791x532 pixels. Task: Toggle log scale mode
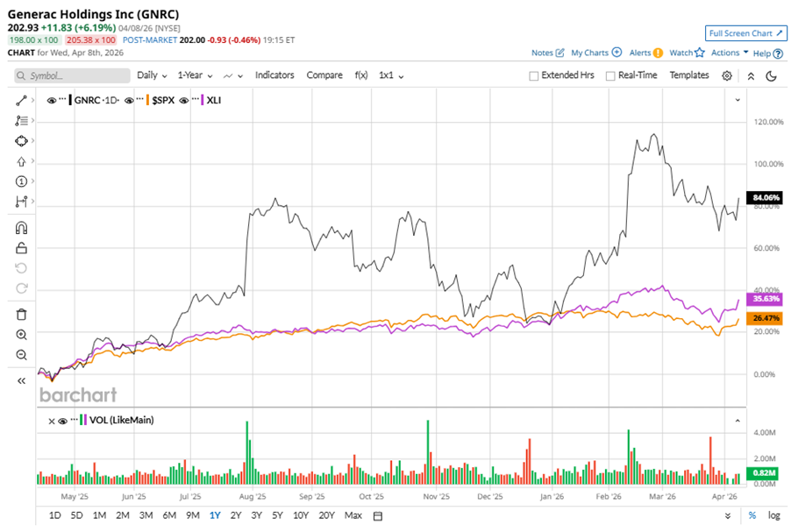coord(773,515)
